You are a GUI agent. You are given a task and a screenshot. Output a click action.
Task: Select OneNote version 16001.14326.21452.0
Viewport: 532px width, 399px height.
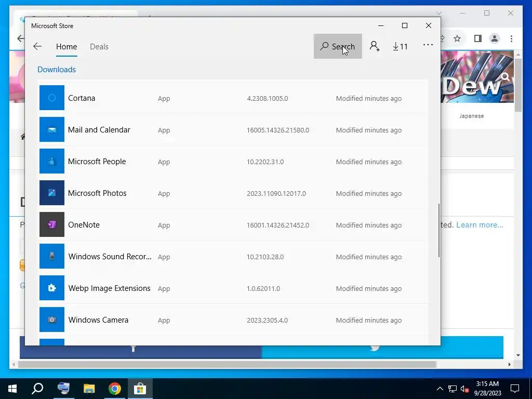click(x=278, y=225)
